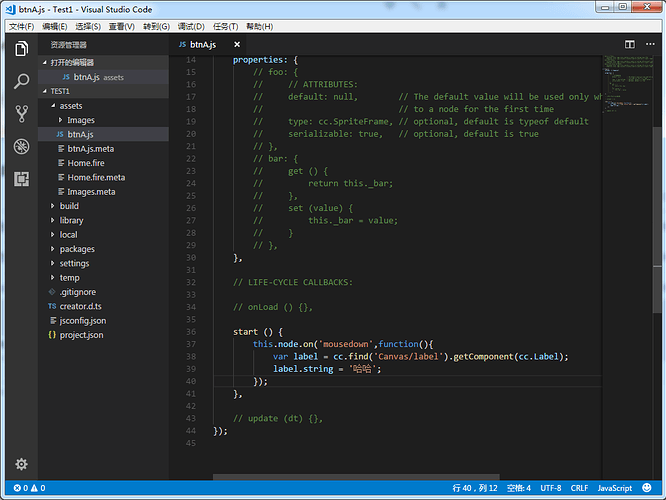
Task: Select btnA.js in the assets folder
Action: (x=103, y=134)
